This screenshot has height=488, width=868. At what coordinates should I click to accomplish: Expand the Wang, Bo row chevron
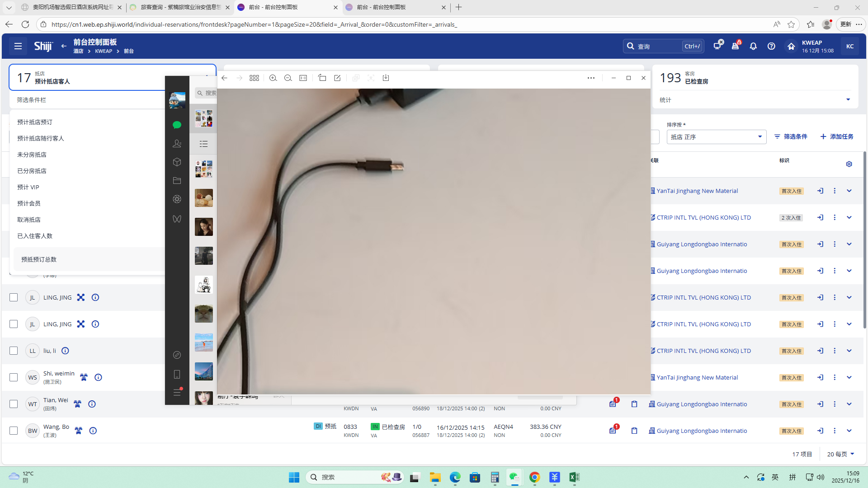(849, 431)
